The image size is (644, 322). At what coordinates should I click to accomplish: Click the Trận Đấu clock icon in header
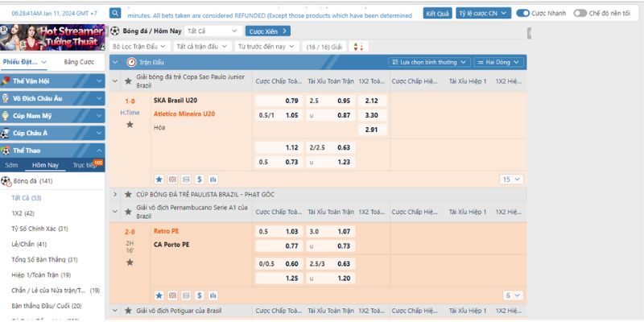pyautogui.click(x=131, y=62)
